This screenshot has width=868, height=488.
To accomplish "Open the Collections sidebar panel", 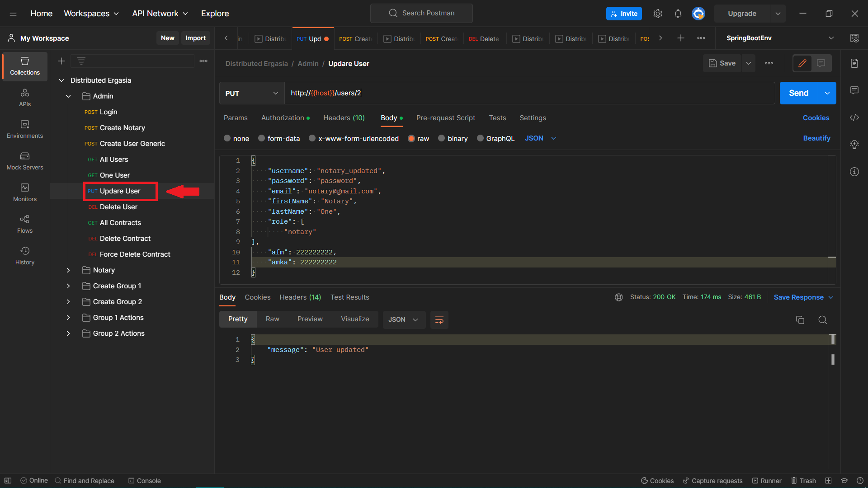I will pos(25,66).
